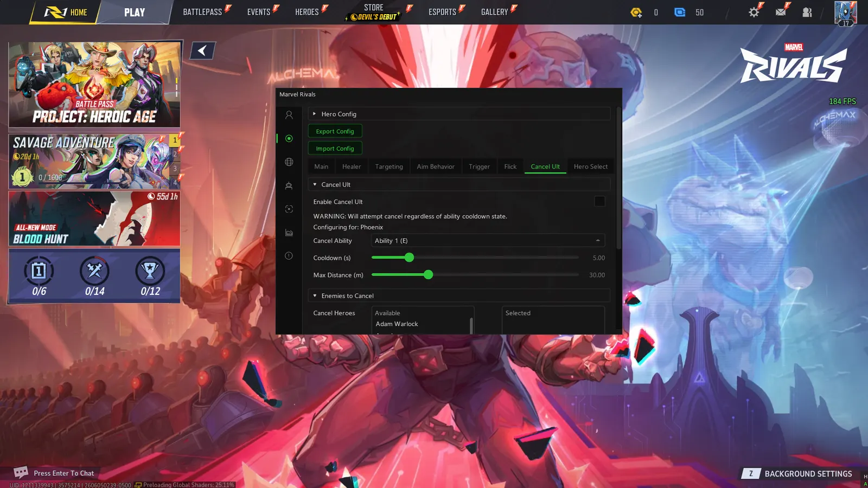
Task: Click the back arrow beside event banners
Action: [x=202, y=50]
